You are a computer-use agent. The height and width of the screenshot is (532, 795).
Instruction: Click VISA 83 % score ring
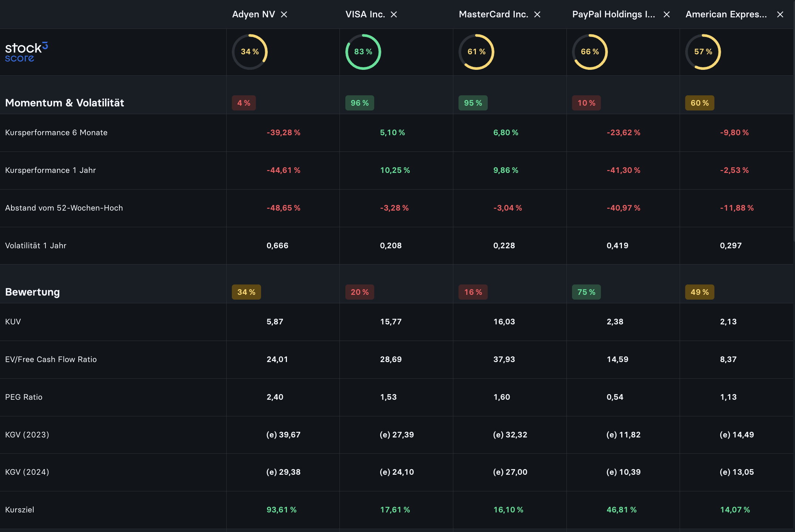363,52
